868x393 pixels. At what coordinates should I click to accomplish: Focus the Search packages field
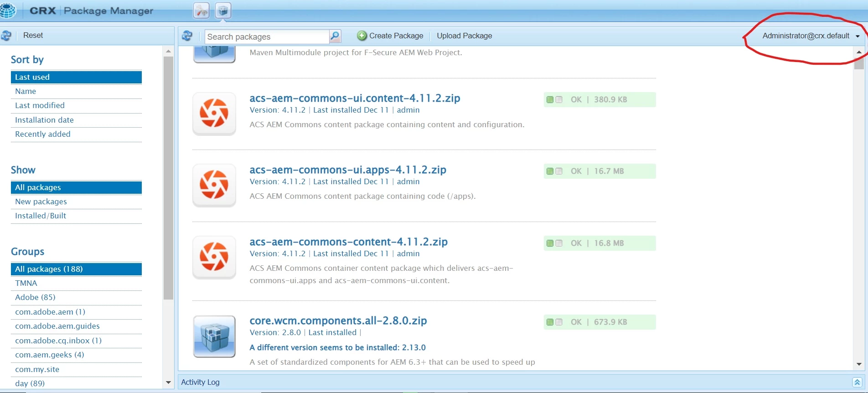pos(267,36)
